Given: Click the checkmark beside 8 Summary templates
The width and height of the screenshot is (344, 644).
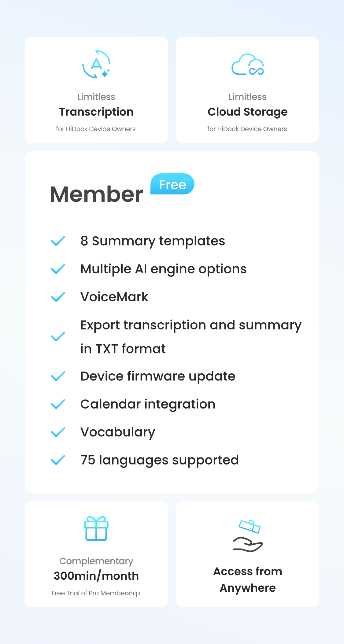Looking at the screenshot, I should tap(58, 241).
